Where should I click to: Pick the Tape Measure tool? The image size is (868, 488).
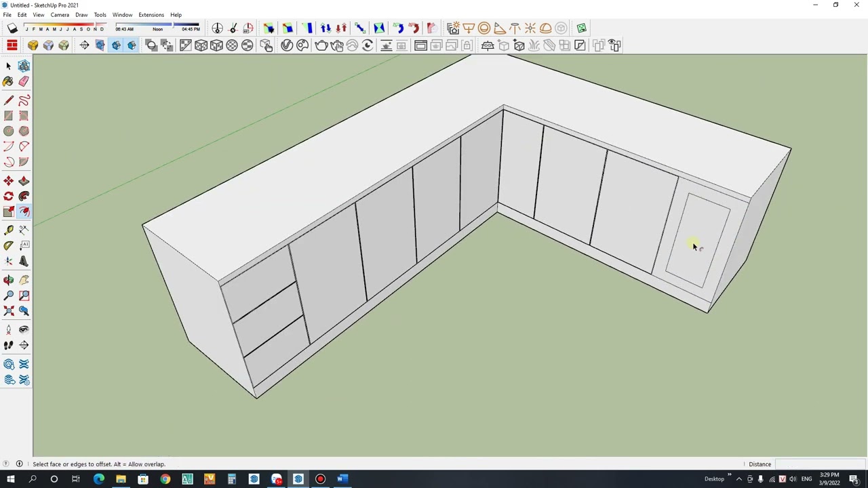point(8,230)
